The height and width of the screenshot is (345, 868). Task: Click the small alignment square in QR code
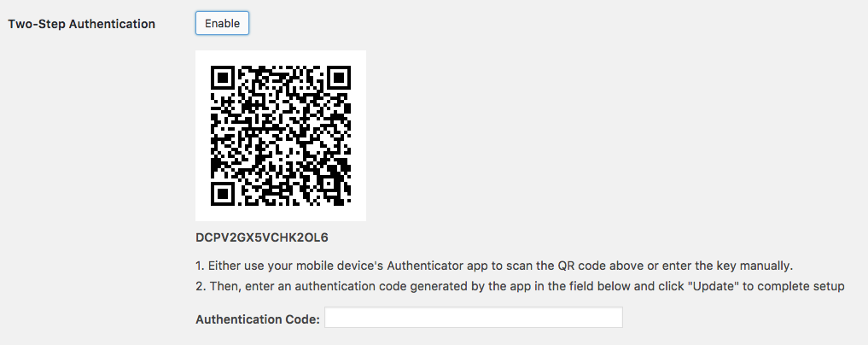[x=329, y=184]
